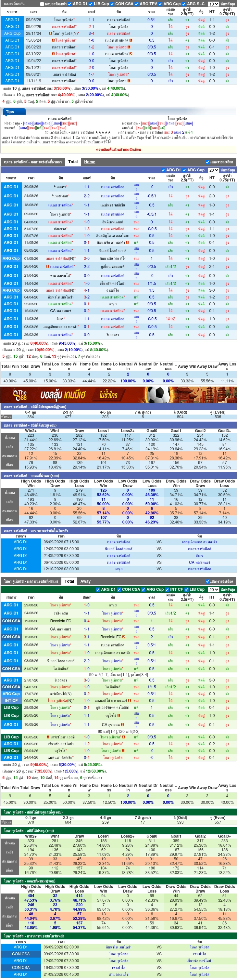
Task: Switch to Away tab in Boca results
Action: pyautogui.click(x=85, y=581)
